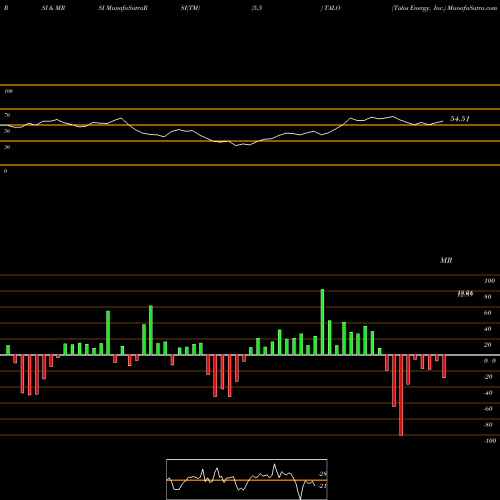Click the -28 value in the mini chart
This screenshot has width=500, height=500.
point(323,474)
